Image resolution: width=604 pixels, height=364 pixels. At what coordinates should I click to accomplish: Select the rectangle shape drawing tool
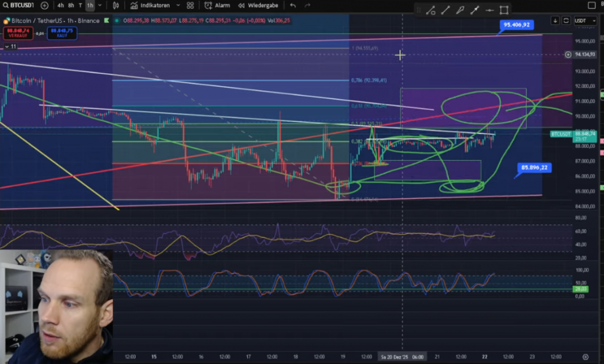click(x=504, y=10)
